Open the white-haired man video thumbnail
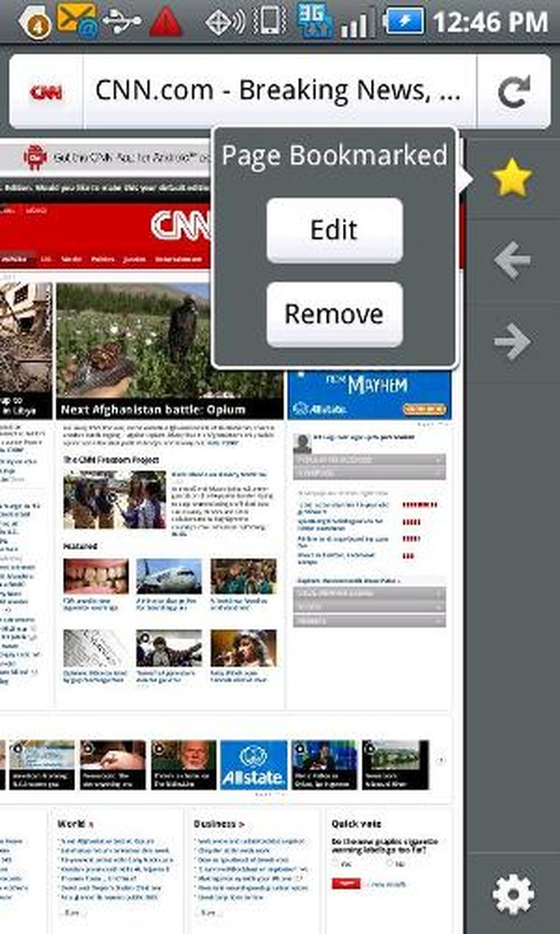This screenshot has width=560, height=934. (183, 764)
